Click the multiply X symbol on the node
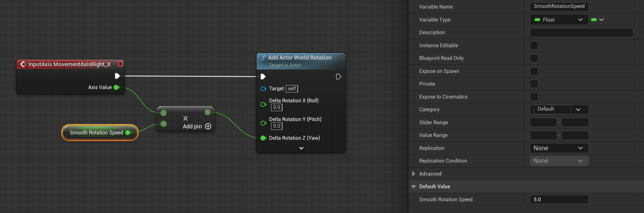Image resolution: width=644 pixels, height=213 pixels. coord(186,118)
